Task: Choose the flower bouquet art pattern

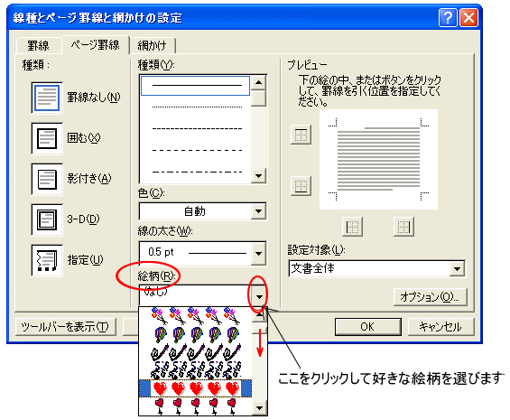Action: (195, 316)
